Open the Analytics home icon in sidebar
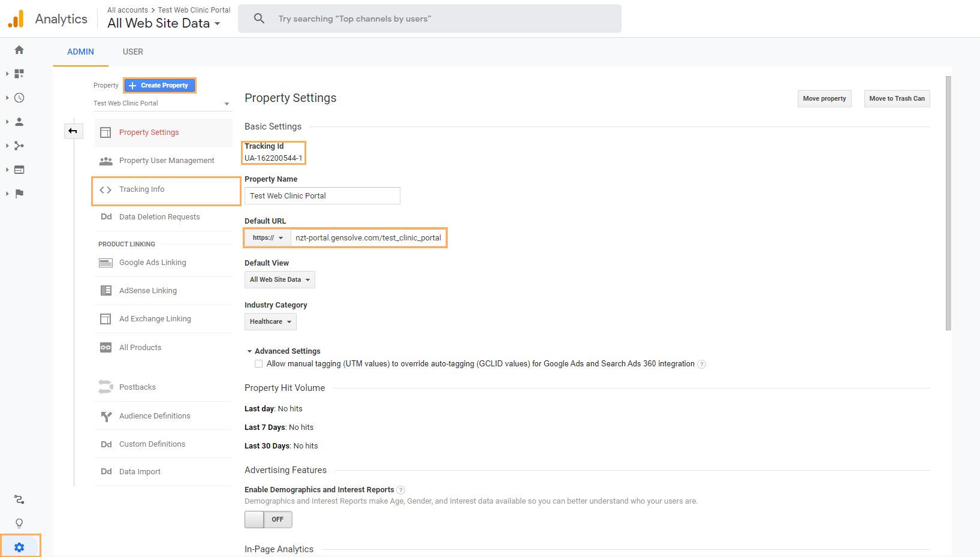The image size is (980, 557). [x=19, y=50]
